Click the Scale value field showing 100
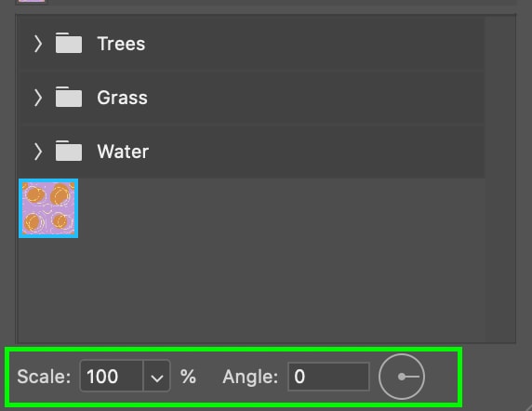This screenshot has width=532, height=411. [x=112, y=377]
